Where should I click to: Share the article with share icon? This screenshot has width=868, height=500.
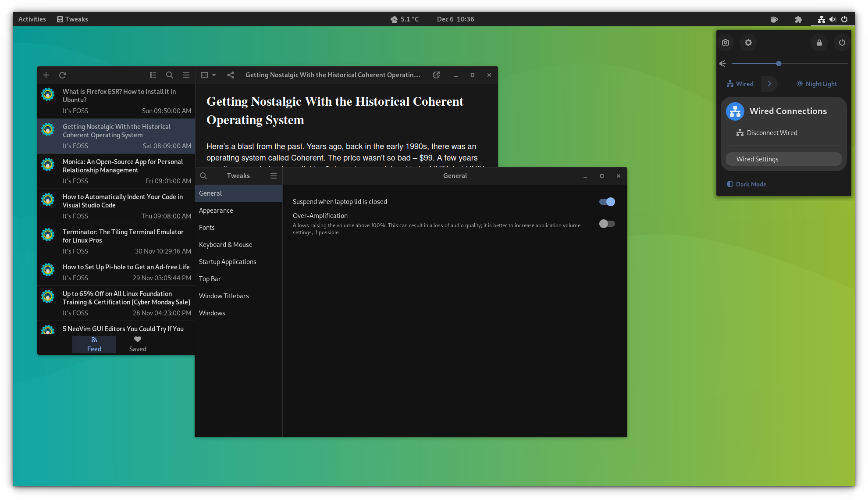tap(231, 75)
